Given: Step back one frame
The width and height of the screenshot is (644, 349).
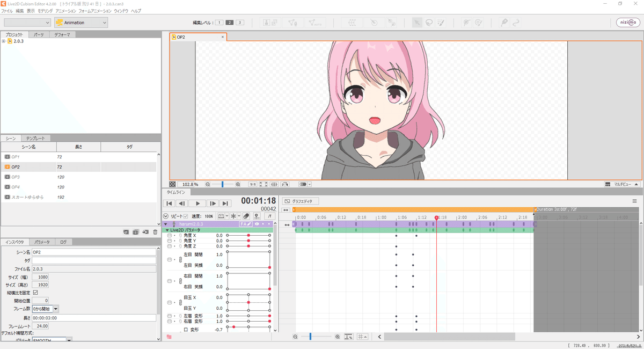Looking at the screenshot, I should [x=182, y=203].
